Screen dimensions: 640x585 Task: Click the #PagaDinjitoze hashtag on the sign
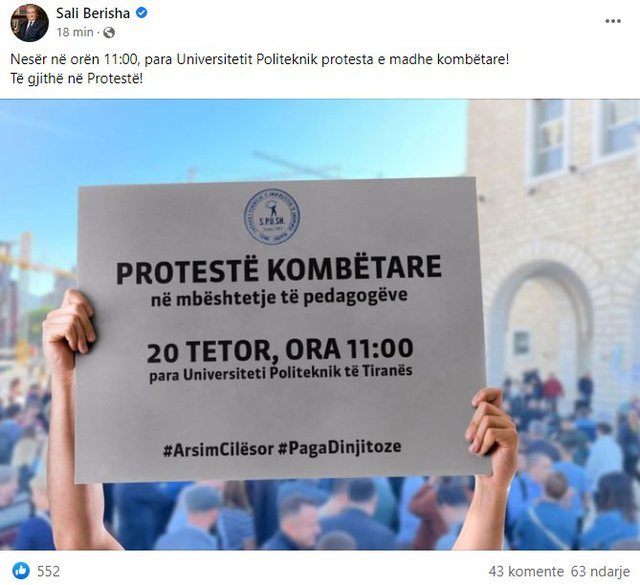click(340, 447)
